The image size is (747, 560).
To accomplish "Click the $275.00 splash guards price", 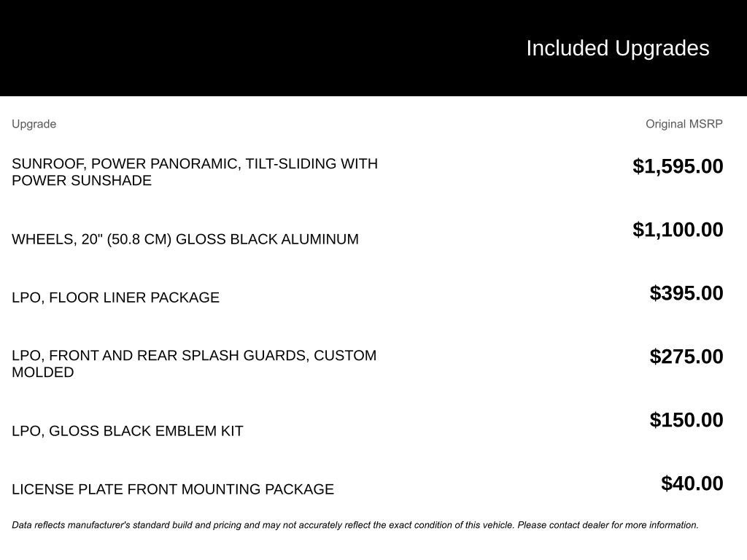I will pos(686,357).
